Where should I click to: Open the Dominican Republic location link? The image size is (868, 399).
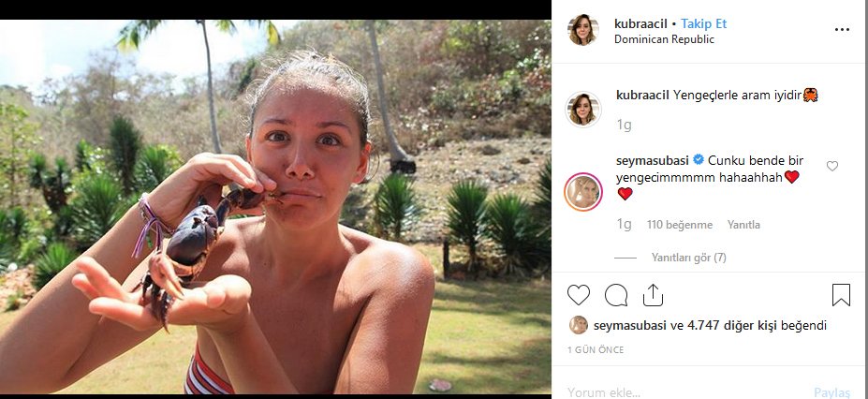[x=664, y=39]
